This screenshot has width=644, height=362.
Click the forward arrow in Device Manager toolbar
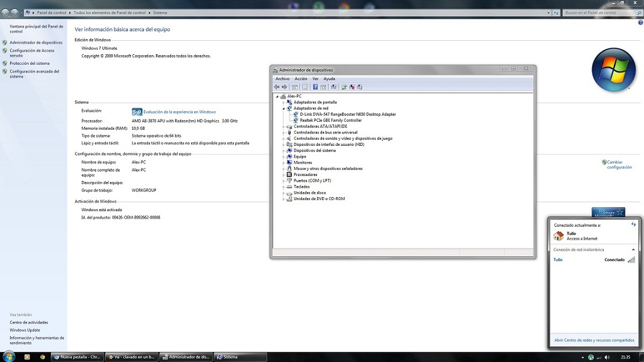[x=284, y=87]
